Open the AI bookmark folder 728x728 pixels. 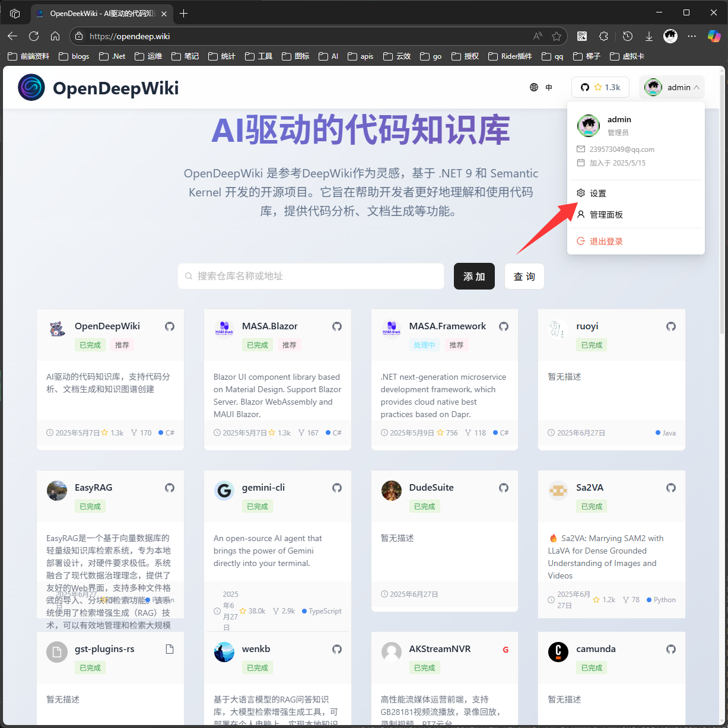329,56
